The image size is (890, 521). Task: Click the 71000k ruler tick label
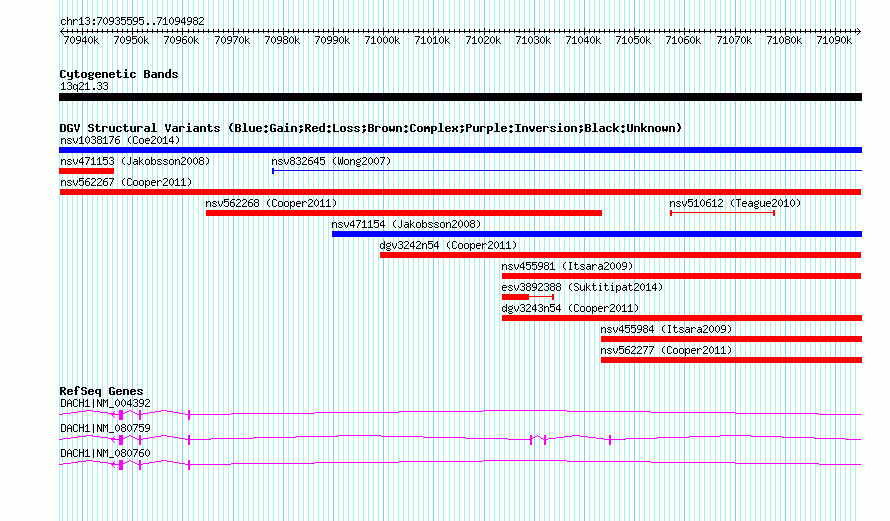point(382,40)
